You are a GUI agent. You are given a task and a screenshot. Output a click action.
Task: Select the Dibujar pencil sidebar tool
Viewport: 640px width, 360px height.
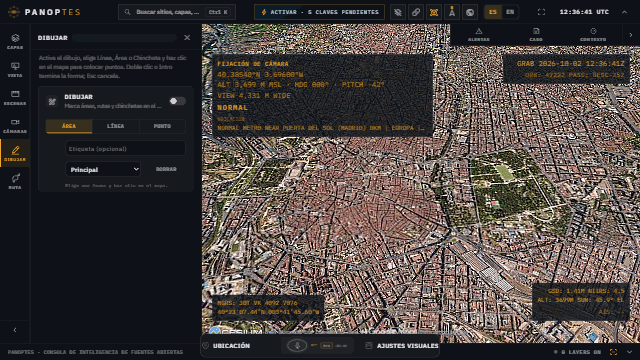click(x=15, y=154)
